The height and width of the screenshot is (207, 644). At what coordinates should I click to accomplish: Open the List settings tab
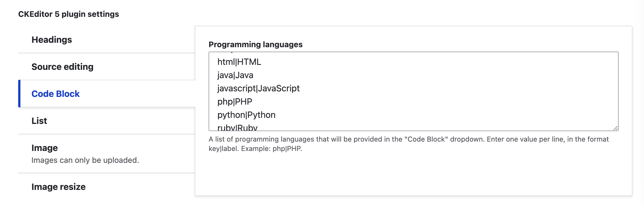pos(107,121)
